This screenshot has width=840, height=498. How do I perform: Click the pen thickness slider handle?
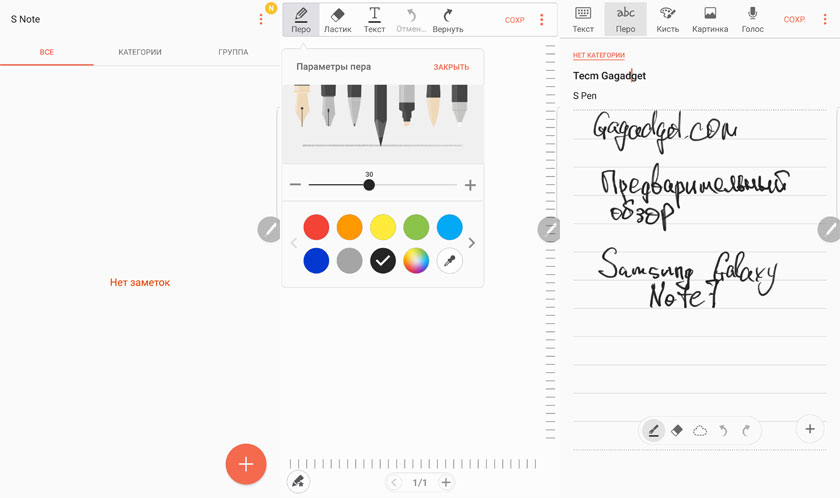[x=369, y=185]
